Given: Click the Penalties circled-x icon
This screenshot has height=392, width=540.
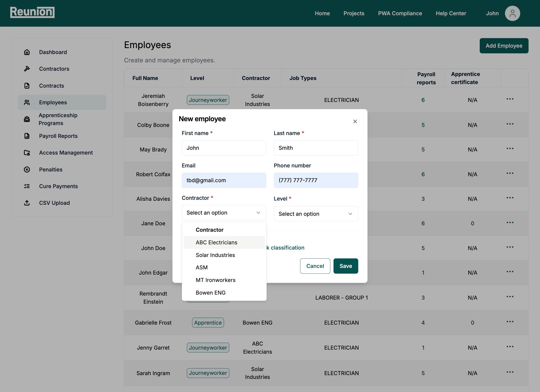Looking at the screenshot, I should point(27,170).
